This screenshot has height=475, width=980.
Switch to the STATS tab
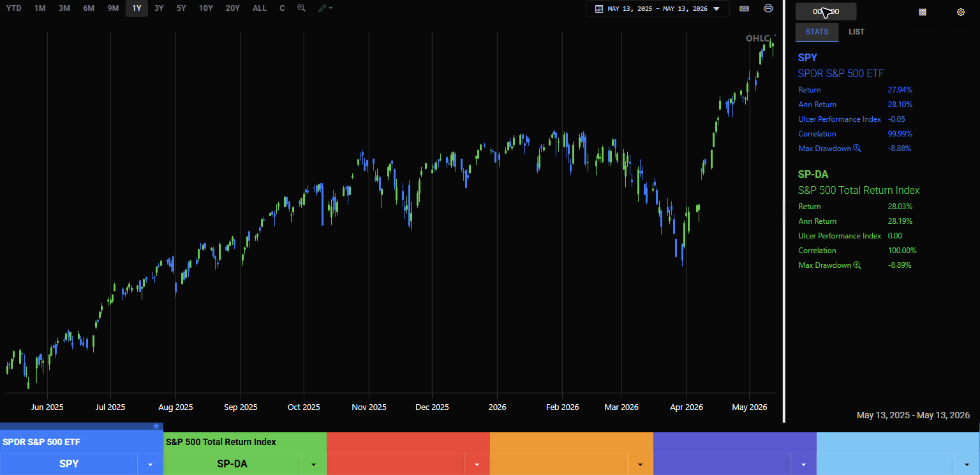click(817, 32)
